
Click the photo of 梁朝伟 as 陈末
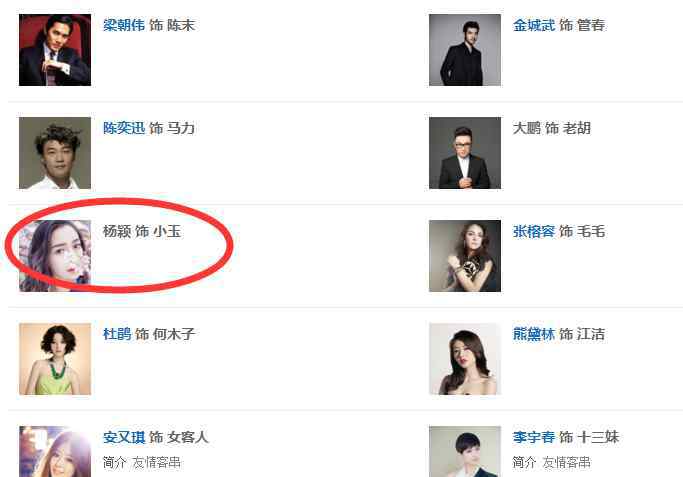55,50
